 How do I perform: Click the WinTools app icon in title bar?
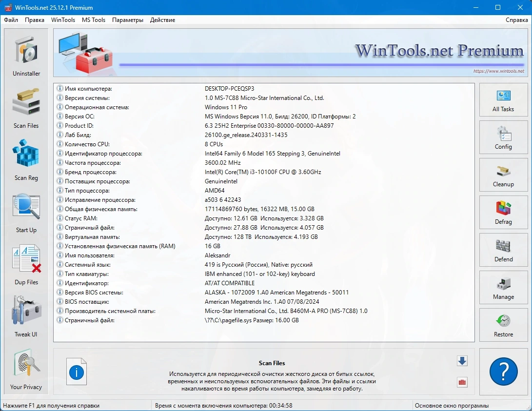(x=8, y=7)
